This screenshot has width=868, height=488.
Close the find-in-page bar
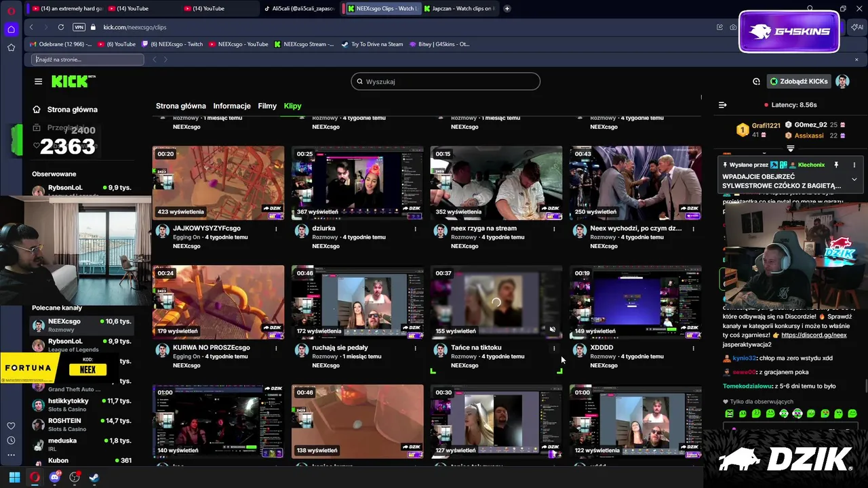click(x=856, y=60)
